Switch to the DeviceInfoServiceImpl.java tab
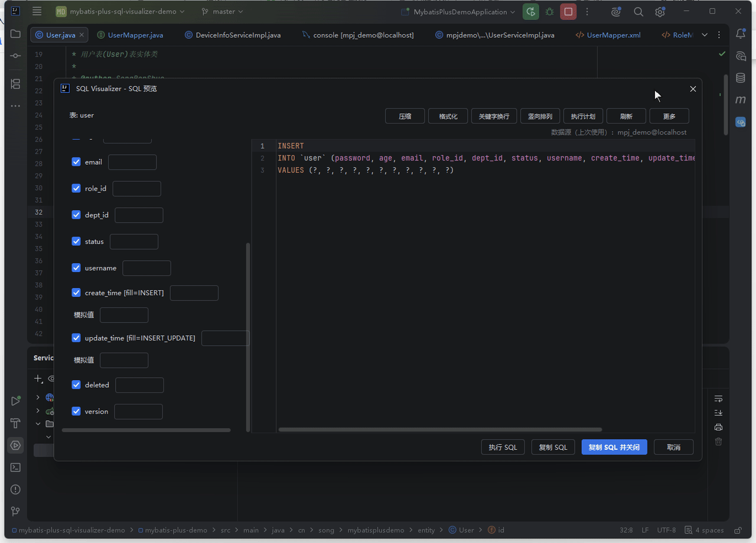 [232, 35]
